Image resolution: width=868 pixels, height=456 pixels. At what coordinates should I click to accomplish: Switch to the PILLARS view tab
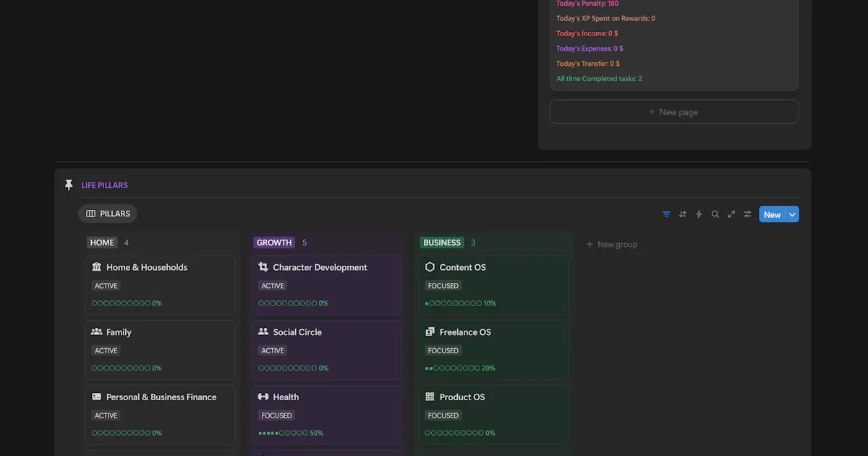108,214
